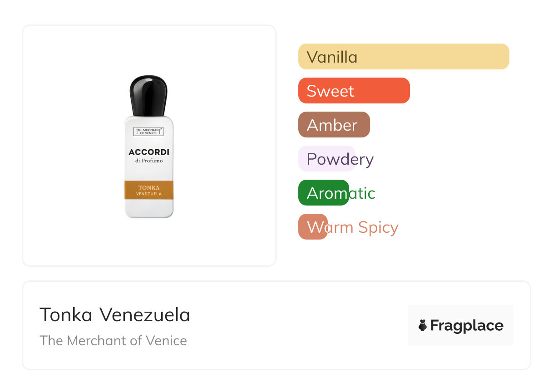The width and height of the screenshot is (553, 392).
Task: Click The Merchant of Venice brand name
Action: [x=113, y=341]
